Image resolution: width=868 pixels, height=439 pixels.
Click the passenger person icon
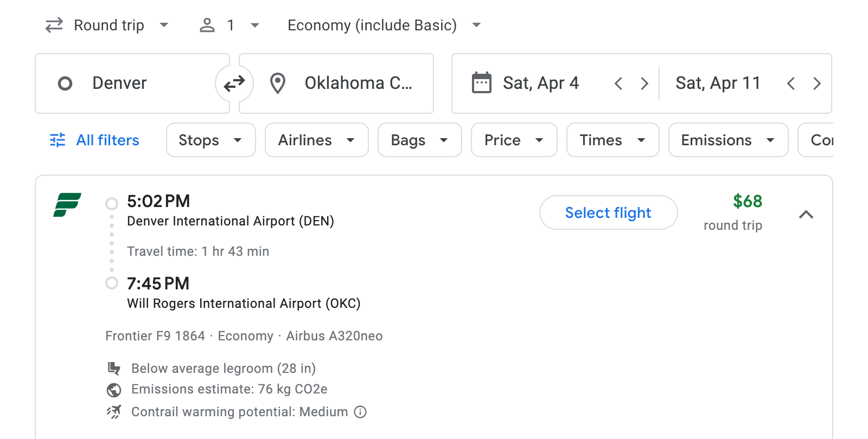207,25
